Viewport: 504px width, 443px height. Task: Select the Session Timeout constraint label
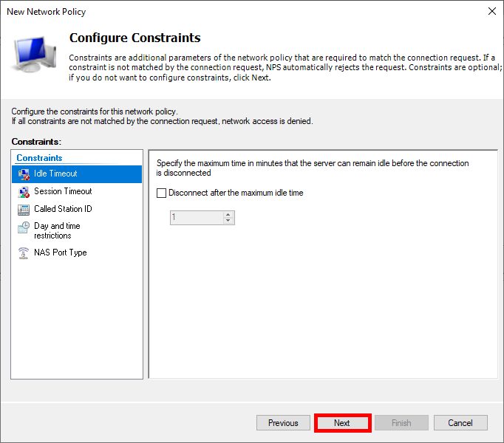(63, 191)
